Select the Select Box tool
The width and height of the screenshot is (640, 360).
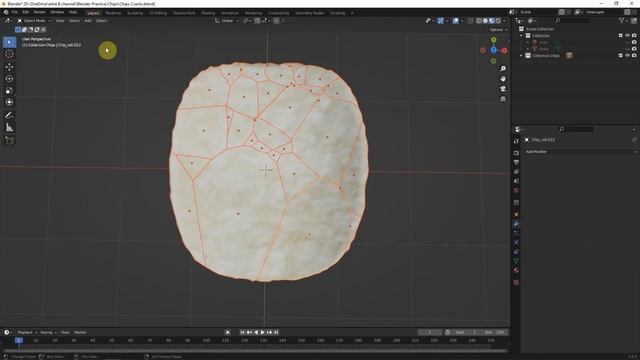coord(9,42)
